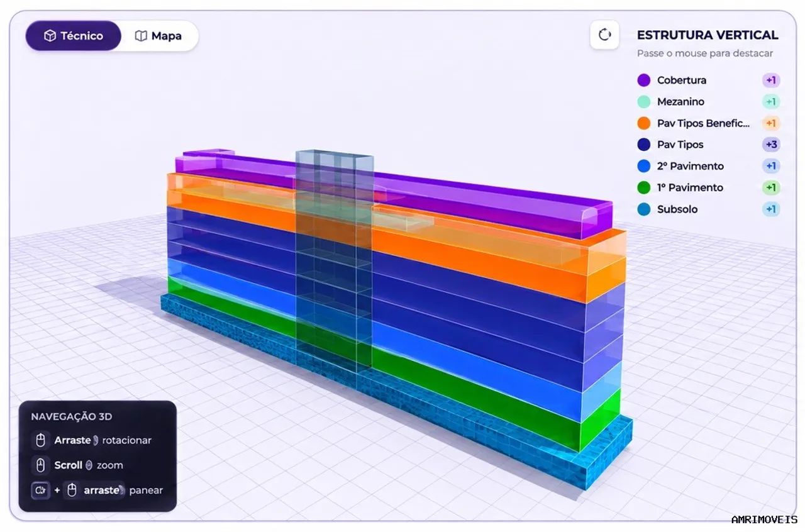This screenshot has height=532, width=805.
Task: Click the mouse icon beside Arraste rotacionar
Action: click(40, 440)
